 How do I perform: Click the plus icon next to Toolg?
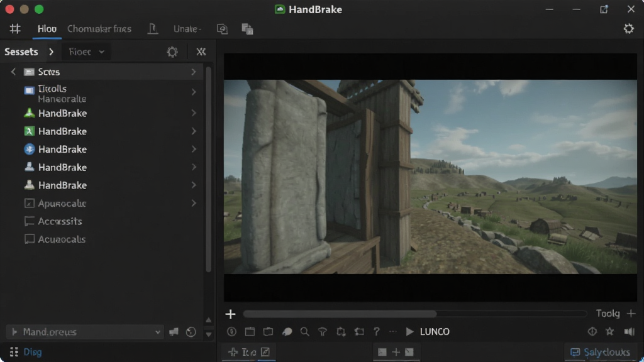[x=631, y=314]
